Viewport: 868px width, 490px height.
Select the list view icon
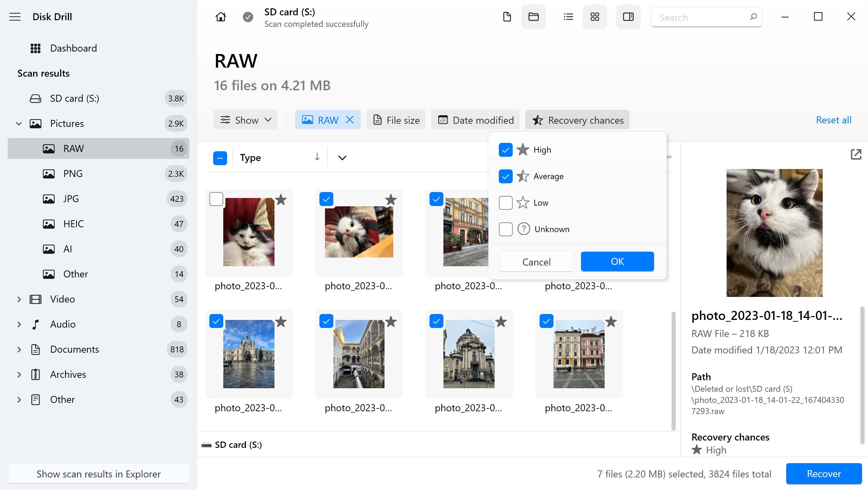click(x=567, y=17)
